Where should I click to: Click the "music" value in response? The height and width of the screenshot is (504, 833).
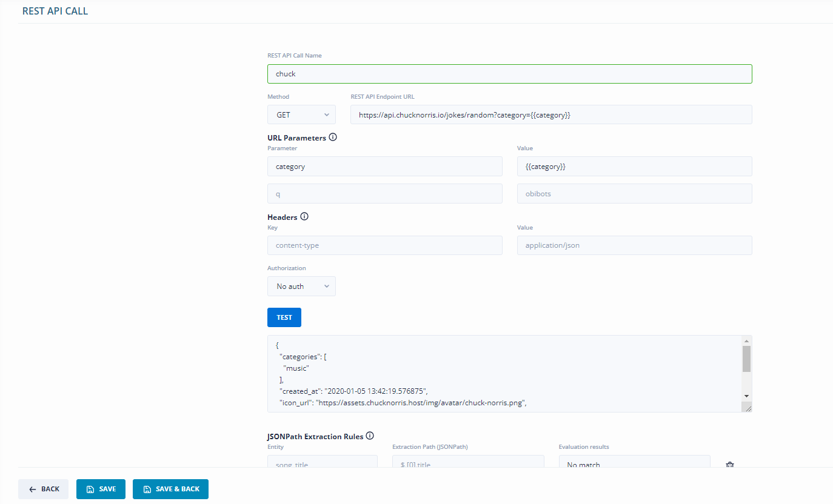click(x=296, y=368)
